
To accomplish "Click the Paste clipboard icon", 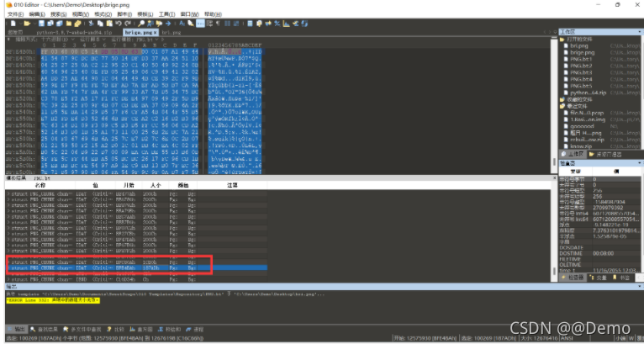I will pyautogui.click(x=109, y=24).
